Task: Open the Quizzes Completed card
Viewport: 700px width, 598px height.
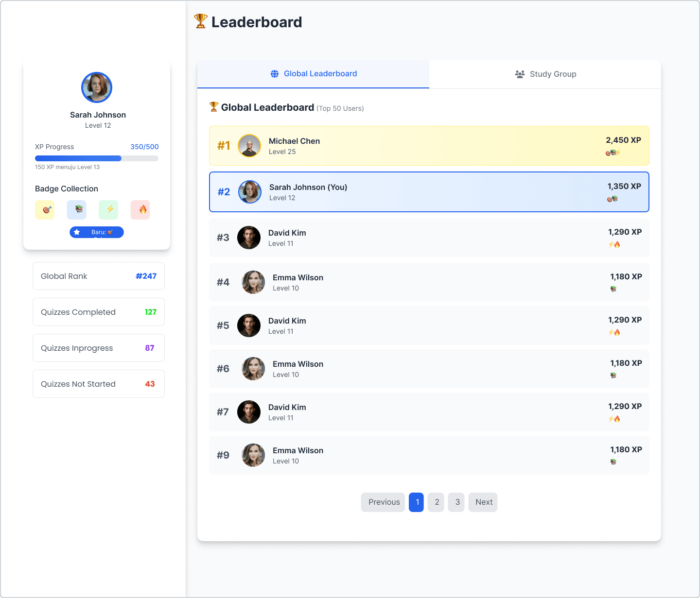Action: pyautogui.click(x=99, y=312)
